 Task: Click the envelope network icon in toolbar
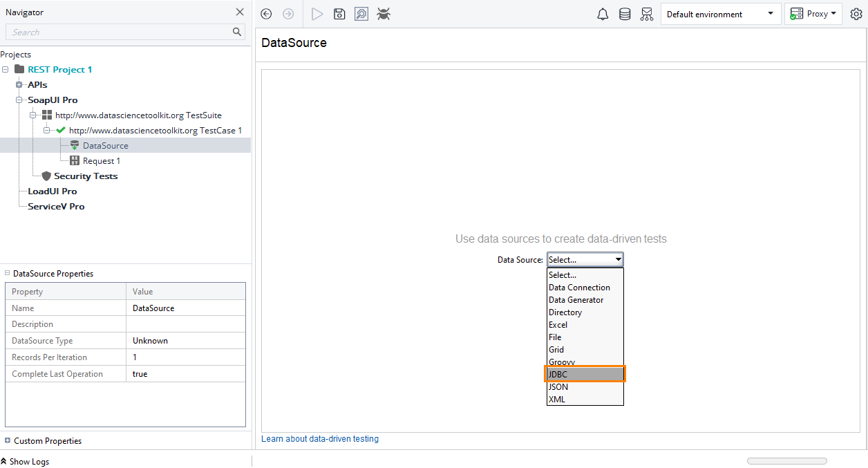[x=647, y=14]
